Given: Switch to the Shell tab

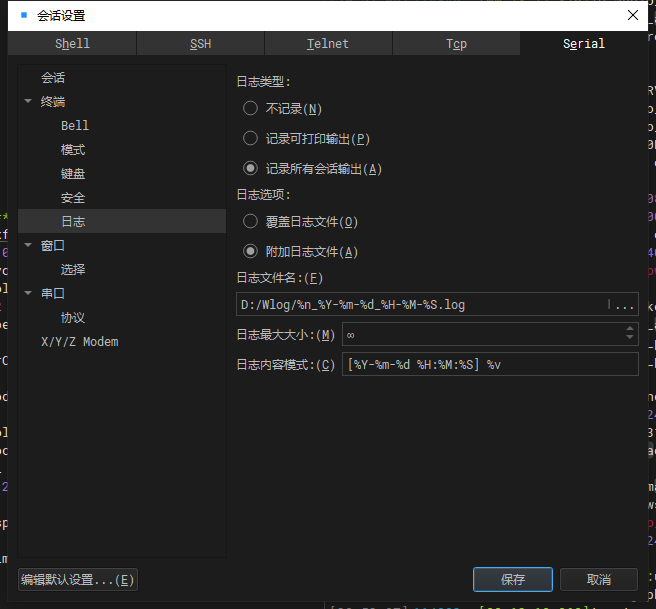Looking at the screenshot, I should click(72, 44).
